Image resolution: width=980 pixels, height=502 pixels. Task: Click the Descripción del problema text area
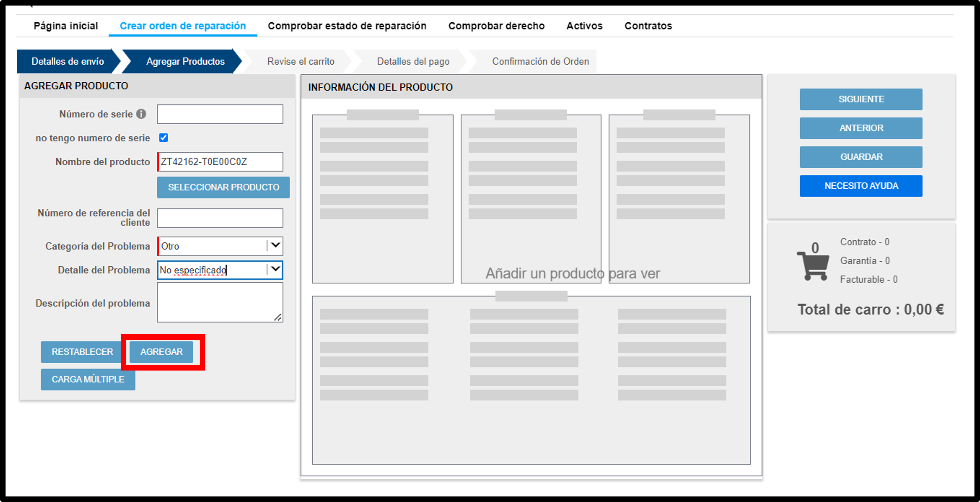pyautogui.click(x=220, y=302)
